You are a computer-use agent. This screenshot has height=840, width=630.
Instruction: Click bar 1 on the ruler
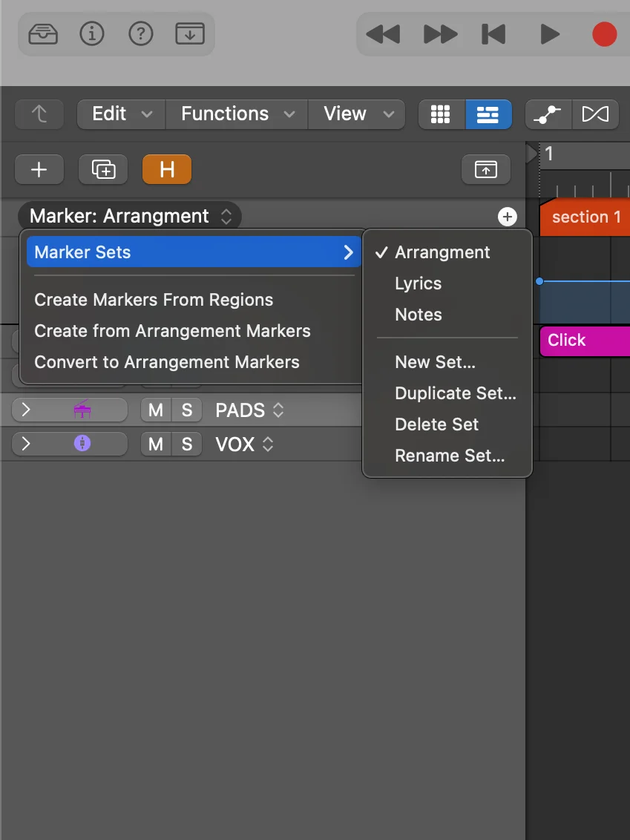point(549,154)
